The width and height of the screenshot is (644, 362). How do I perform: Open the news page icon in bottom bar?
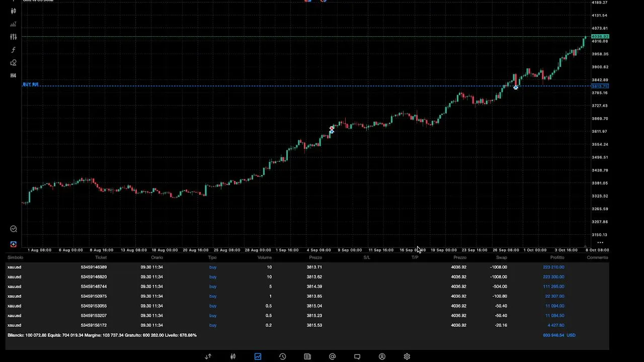[307, 356]
